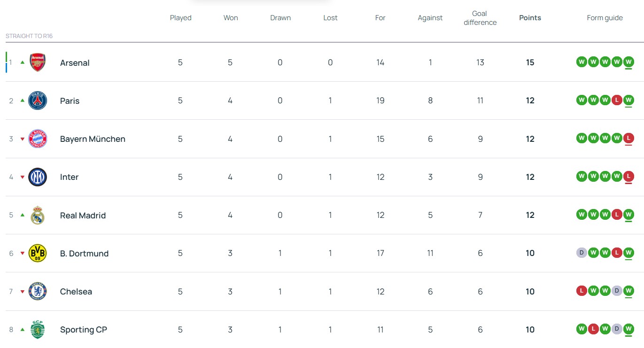Image resolution: width=644 pixels, height=348 pixels.
Task: Click the Inter club badge
Action: click(38, 177)
